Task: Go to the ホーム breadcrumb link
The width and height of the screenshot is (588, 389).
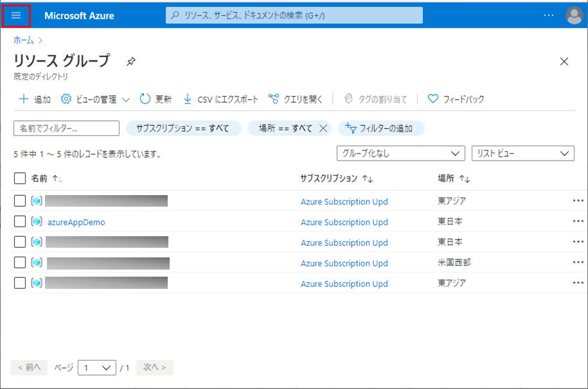Action: (x=23, y=40)
